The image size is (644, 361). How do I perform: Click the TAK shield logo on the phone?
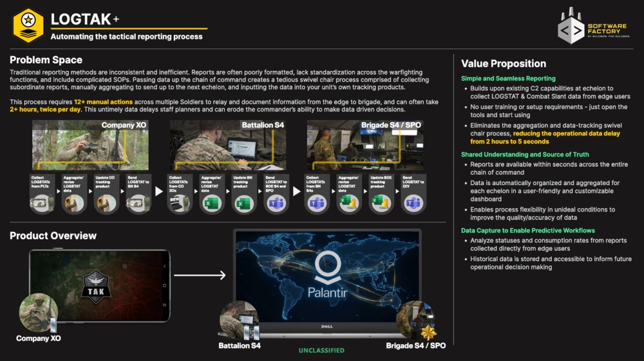(96, 286)
